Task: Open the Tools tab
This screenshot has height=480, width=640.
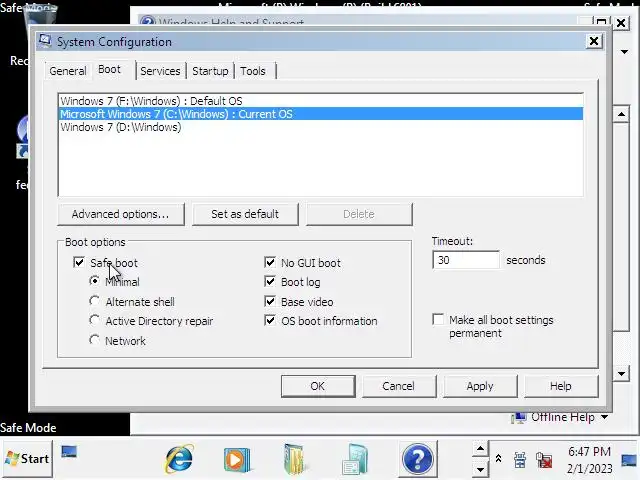Action: tap(253, 71)
